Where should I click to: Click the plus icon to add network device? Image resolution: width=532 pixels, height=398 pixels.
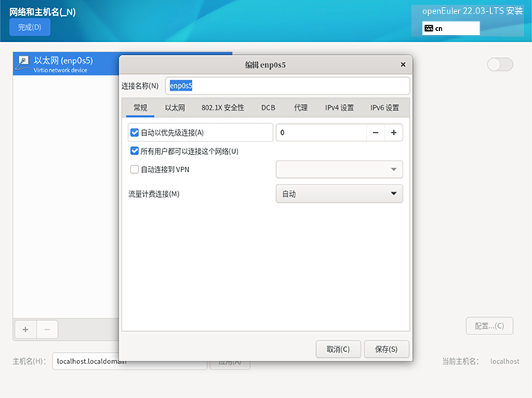coord(25,328)
